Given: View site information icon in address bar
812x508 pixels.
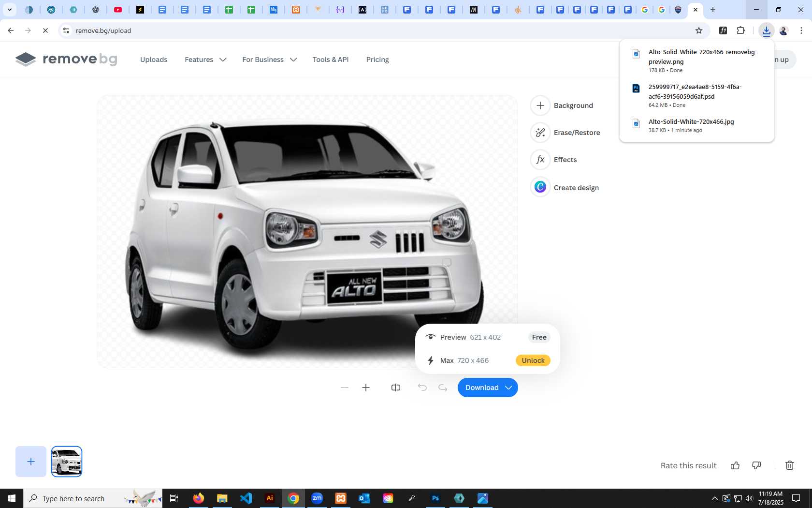Looking at the screenshot, I should click(66, 30).
